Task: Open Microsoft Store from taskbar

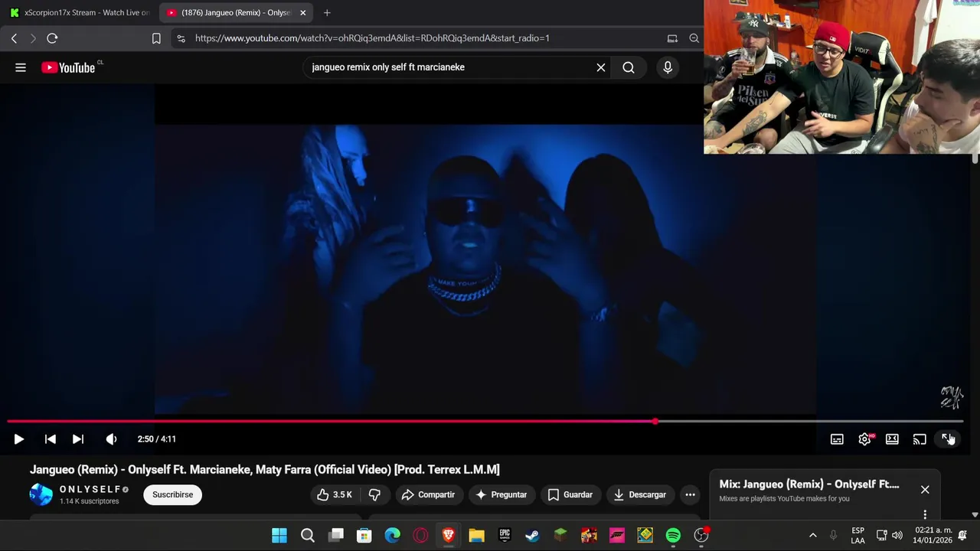Action: point(364,535)
